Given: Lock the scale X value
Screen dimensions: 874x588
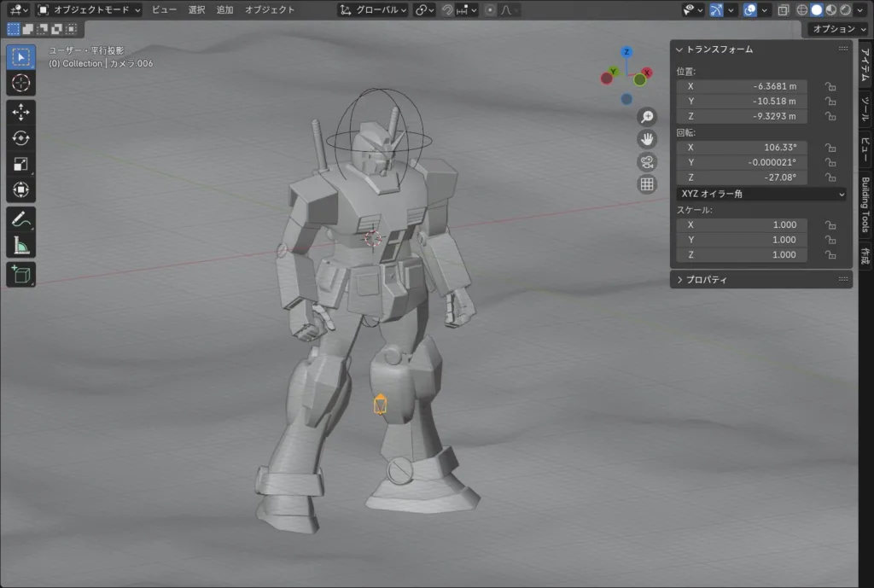Looking at the screenshot, I should (x=830, y=224).
